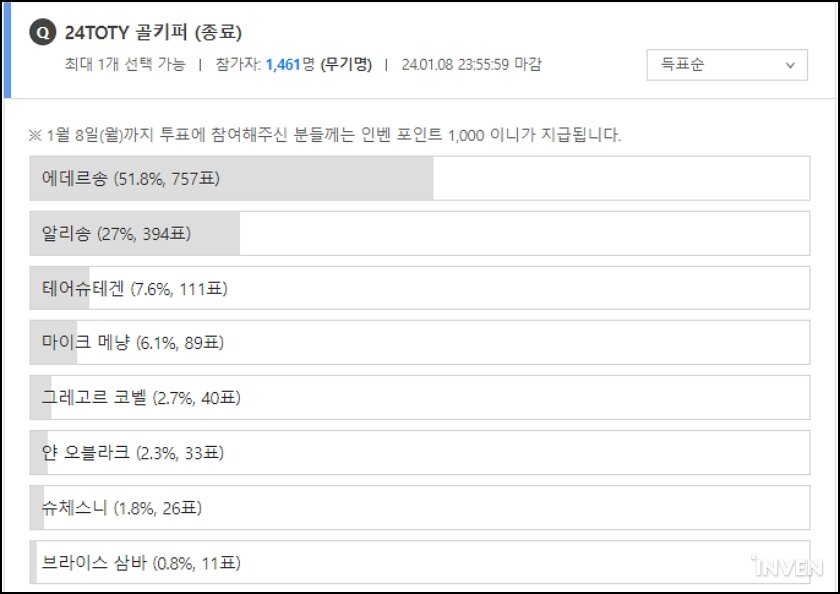Image resolution: width=840 pixels, height=594 pixels.
Task: Click the 인벤 포인트 notice line
Action: [x=325, y=135]
